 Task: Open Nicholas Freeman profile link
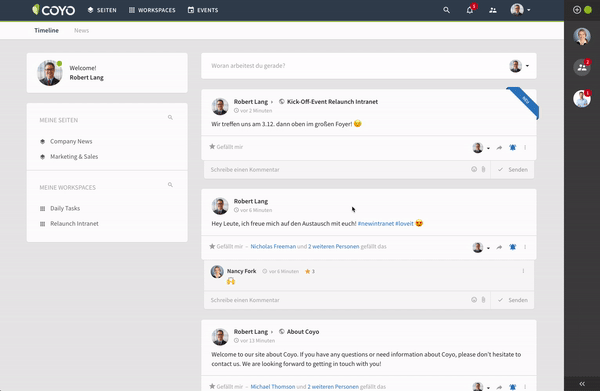(x=273, y=246)
